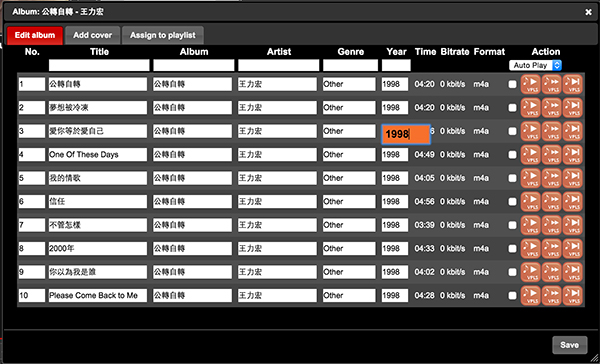The height and width of the screenshot is (364, 600).
Task: Click double-arrow VPLS icon for Please Come Back to Me
Action: (x=551, y=295)
